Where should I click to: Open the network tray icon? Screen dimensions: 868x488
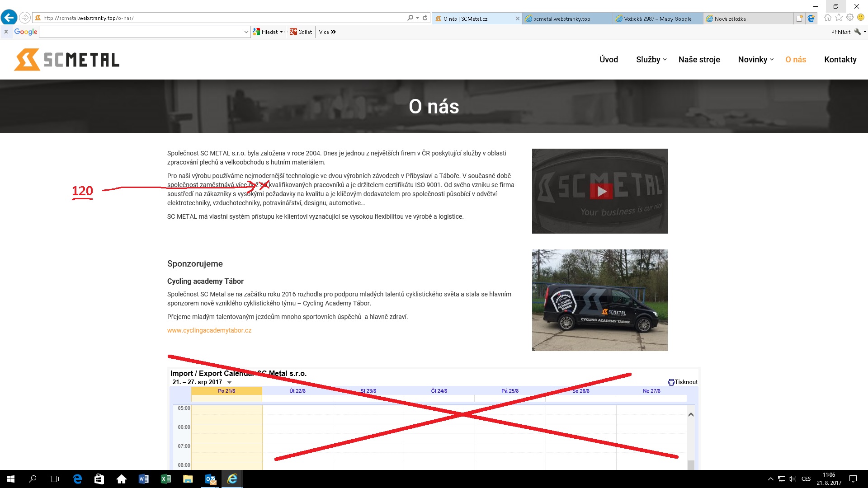782,479
